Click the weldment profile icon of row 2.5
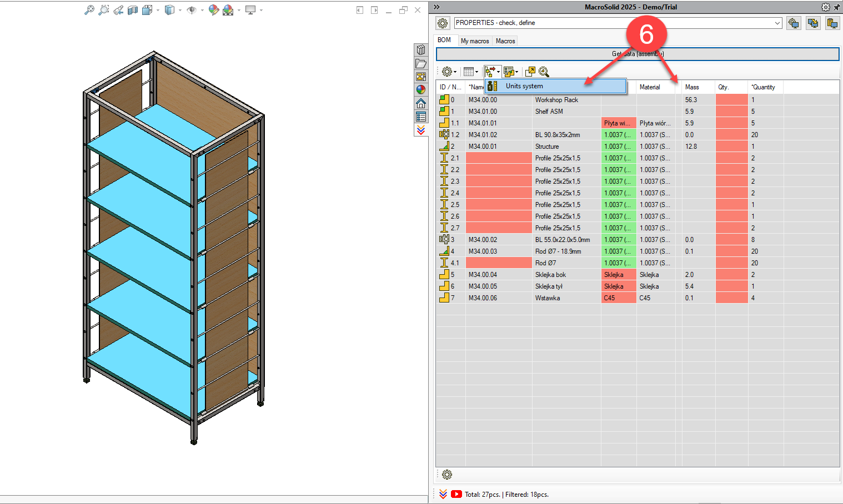This screenshot has width=843, height=504. click(x=444, y=204)
